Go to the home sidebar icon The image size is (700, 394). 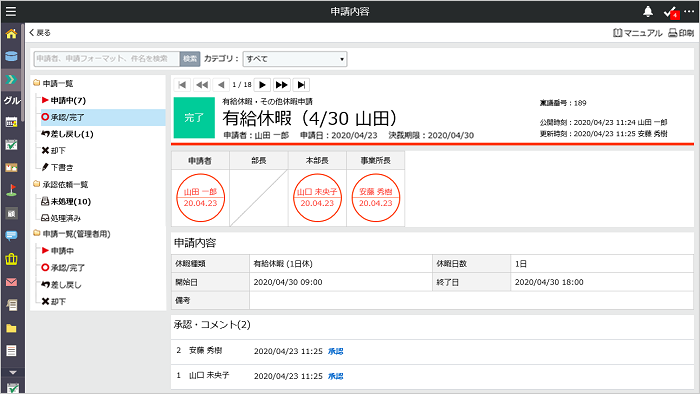click(11, 33)
